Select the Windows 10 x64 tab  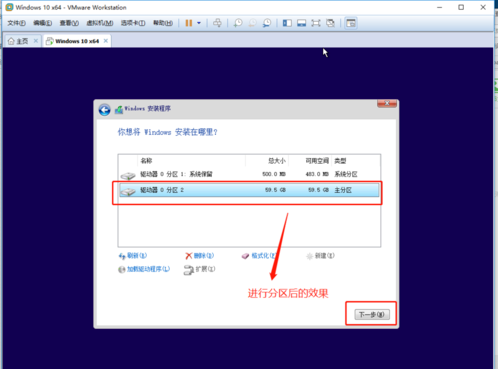coord(77,41)
